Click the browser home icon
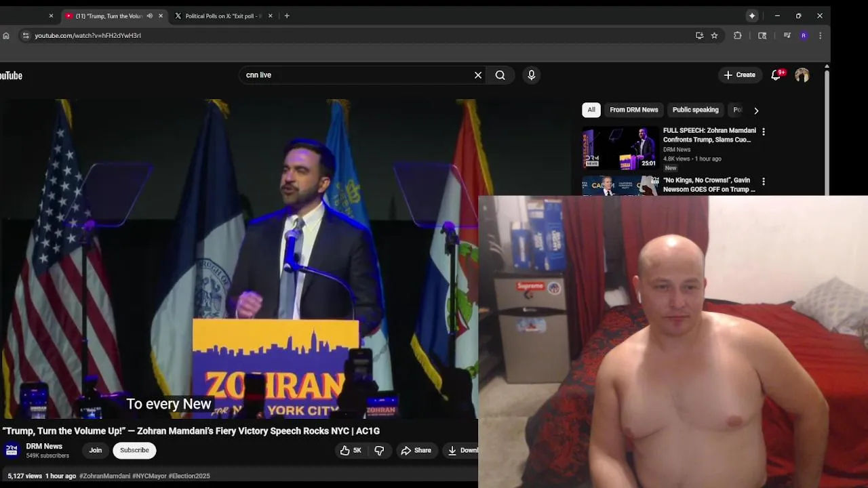 coord(6,35)
